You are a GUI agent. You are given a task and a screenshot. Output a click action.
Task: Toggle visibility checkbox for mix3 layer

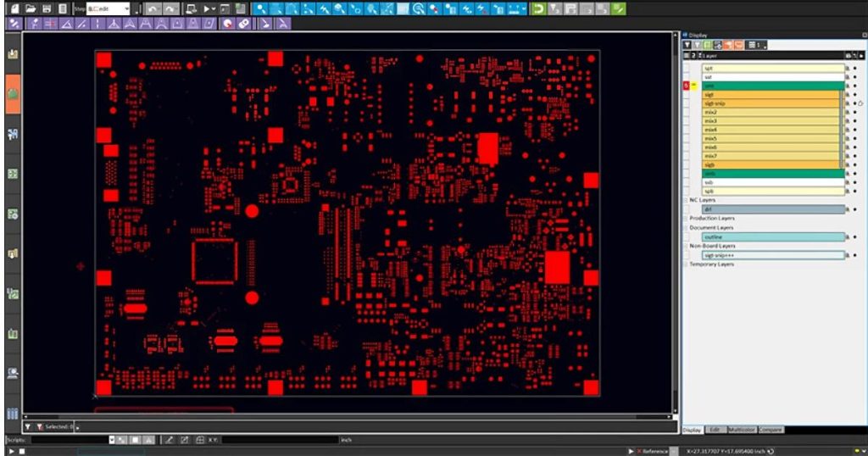[x=687, y=120]
